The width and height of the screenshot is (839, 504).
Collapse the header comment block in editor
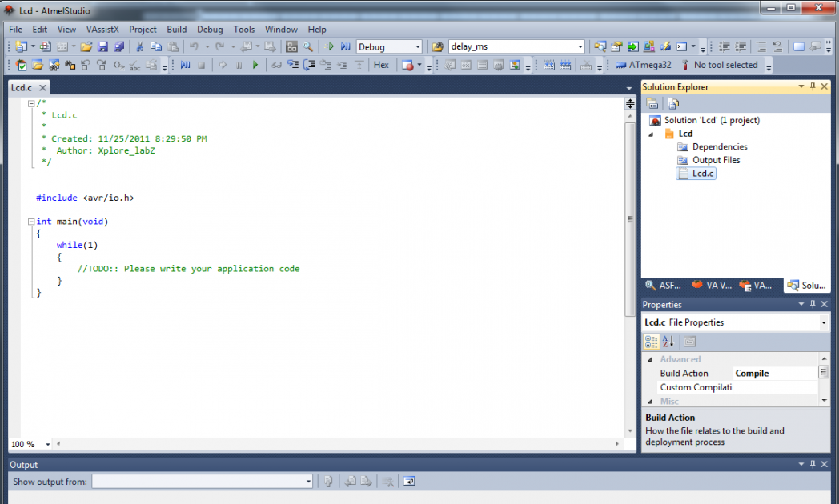pos(31,104)
